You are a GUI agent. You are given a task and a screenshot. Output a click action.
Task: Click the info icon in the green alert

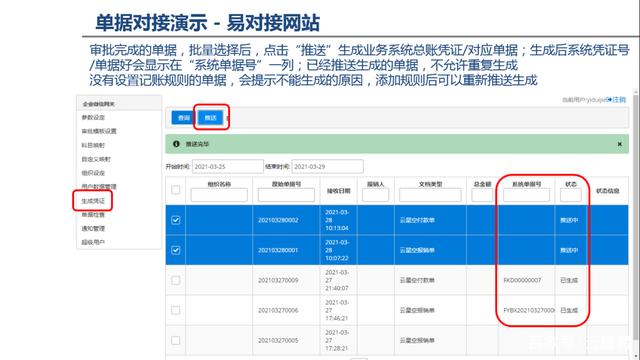pos(176,144)
